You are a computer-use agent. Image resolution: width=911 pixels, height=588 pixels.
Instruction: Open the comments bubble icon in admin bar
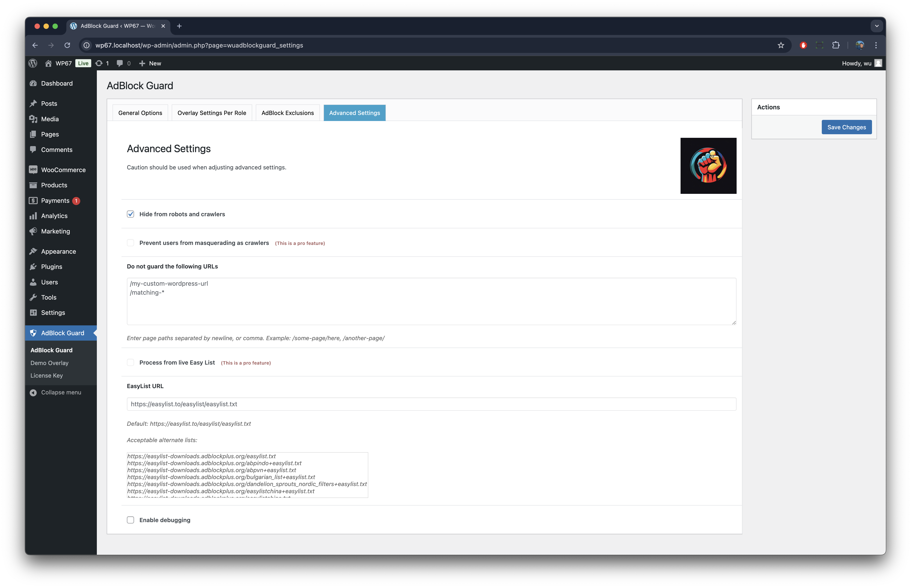coord(120,63)
